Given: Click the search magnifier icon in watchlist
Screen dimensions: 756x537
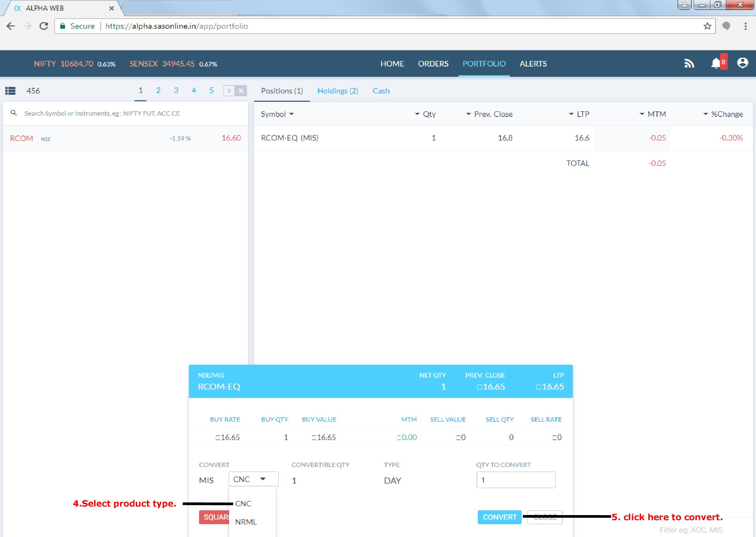Looking at the screenshot, I should point(14,113).
